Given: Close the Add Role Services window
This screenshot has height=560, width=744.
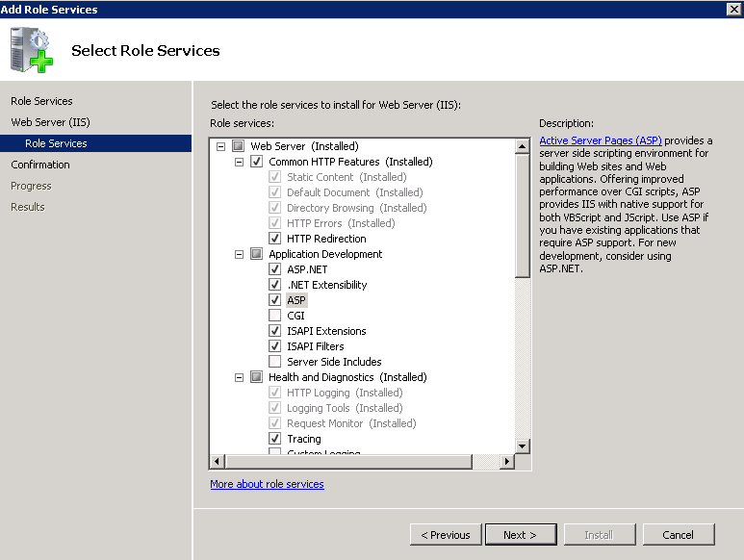Looking at the screenshot, I should click(733, 9).
